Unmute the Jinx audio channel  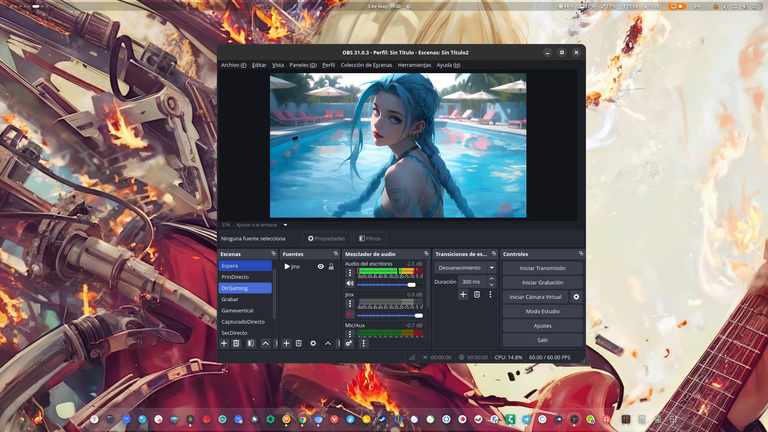[x=350, y=314]
